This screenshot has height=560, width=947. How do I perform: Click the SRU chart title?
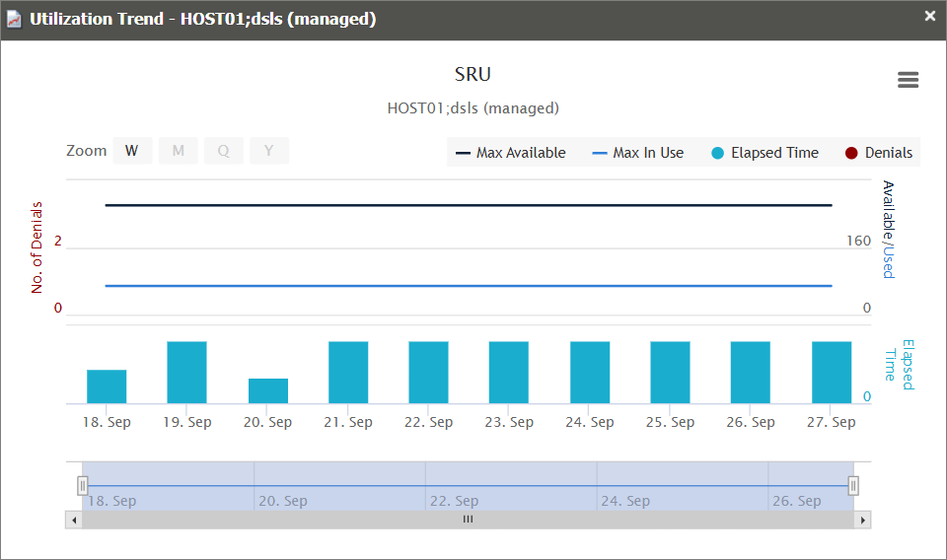pos(473,74)
